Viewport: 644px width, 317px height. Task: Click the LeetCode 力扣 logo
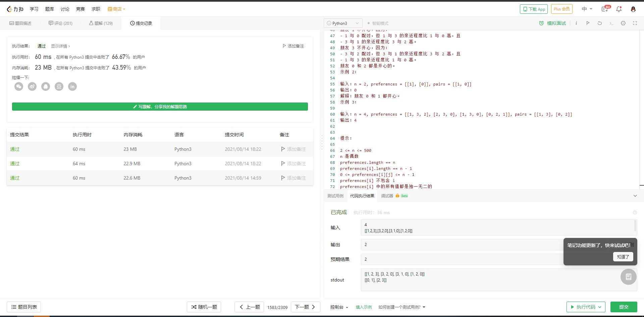click(15, 9)
